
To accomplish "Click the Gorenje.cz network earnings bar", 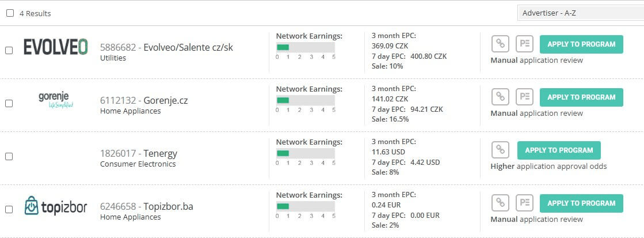I will click(306, 100).
